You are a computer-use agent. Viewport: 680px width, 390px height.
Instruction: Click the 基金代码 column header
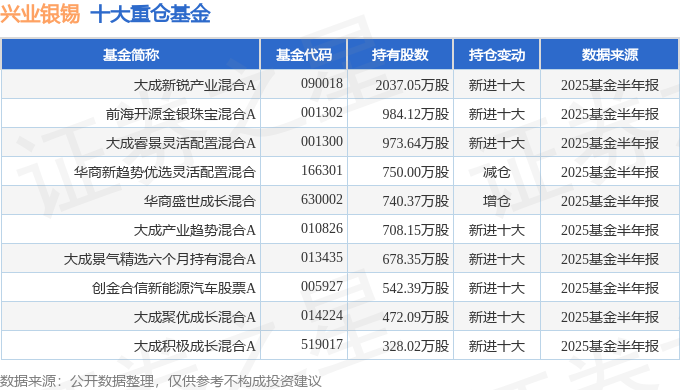304,55
